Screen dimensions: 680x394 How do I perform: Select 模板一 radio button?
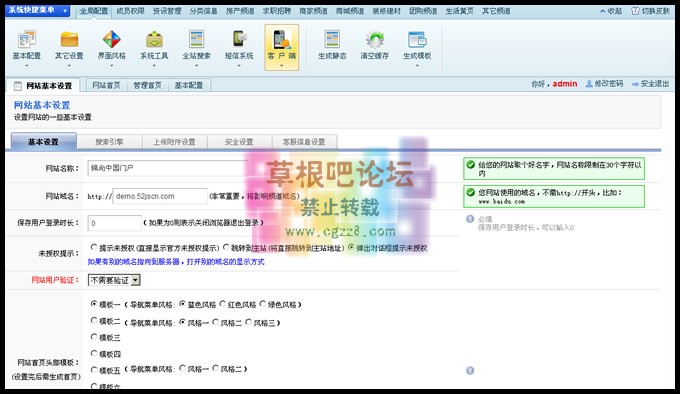click(94, 304)
